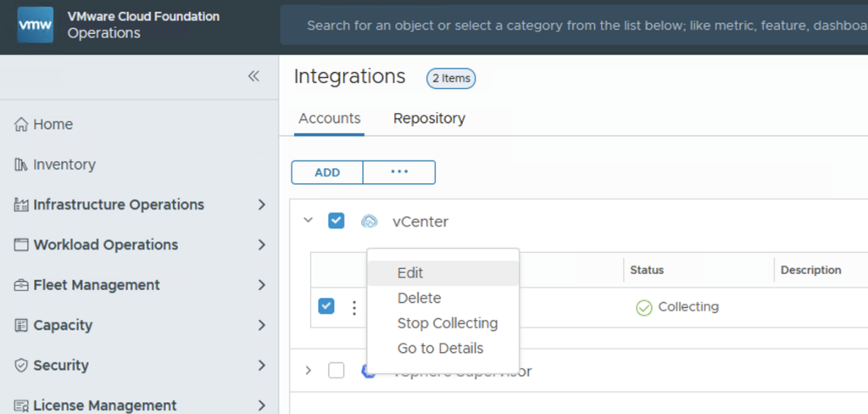Image resolution: width=868 pixels, height=414 pixels.
Task: Uncheck the vCenter account row checkbox
Action: 326,306
